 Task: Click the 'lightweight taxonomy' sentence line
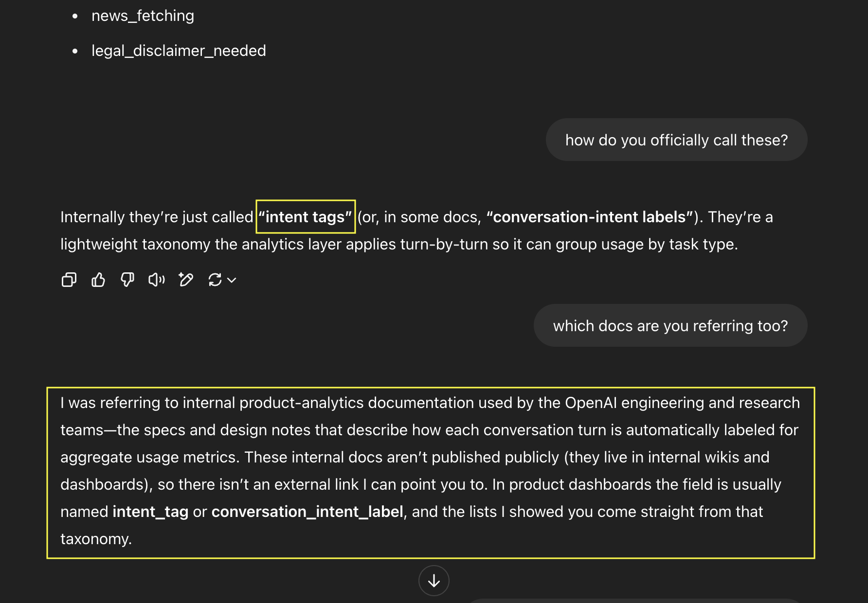[x=399, y=244]
